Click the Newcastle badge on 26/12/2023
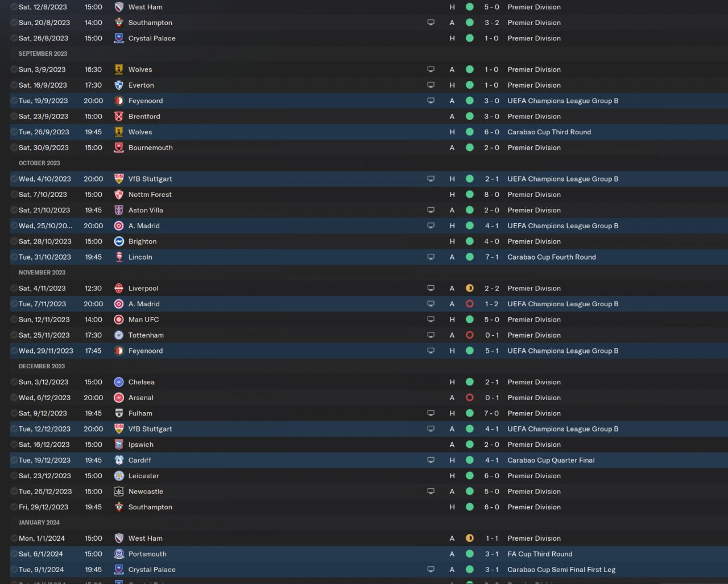The width and height of the screenshot is (728, 584). click(119, 492)
